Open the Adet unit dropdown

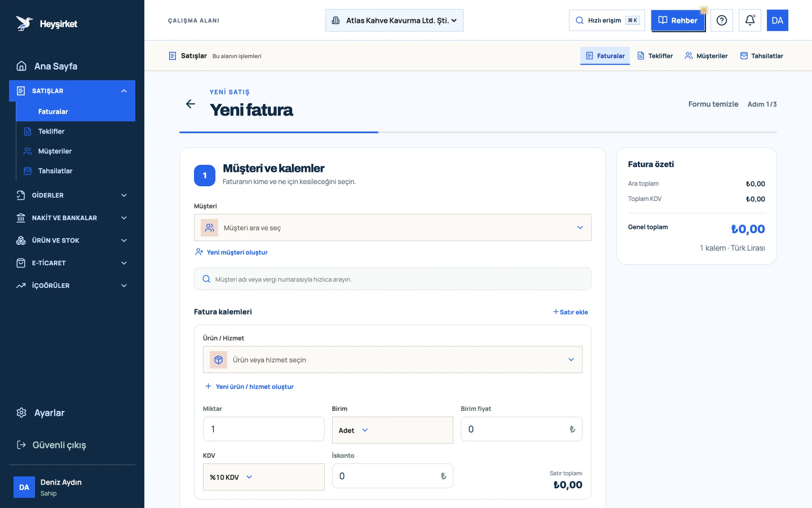pyautogui.click(x=392, y=430)
